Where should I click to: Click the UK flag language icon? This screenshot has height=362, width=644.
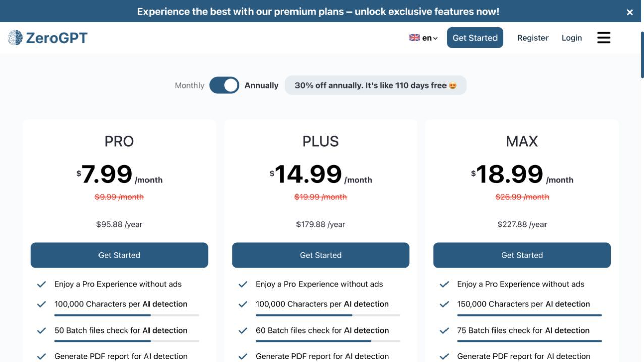click(414, 38)
